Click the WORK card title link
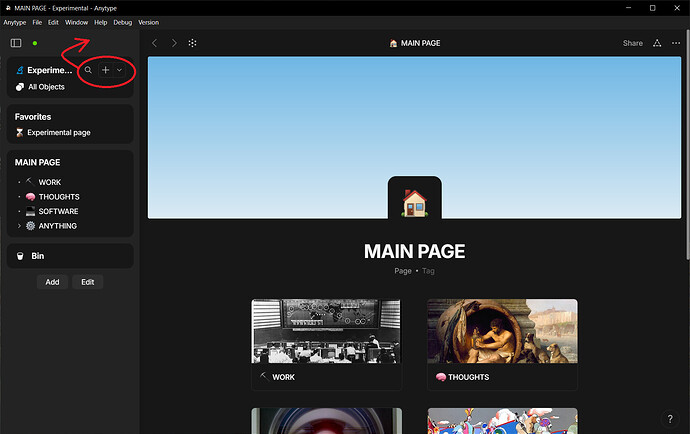690x434 pixels. click(283, 377)
